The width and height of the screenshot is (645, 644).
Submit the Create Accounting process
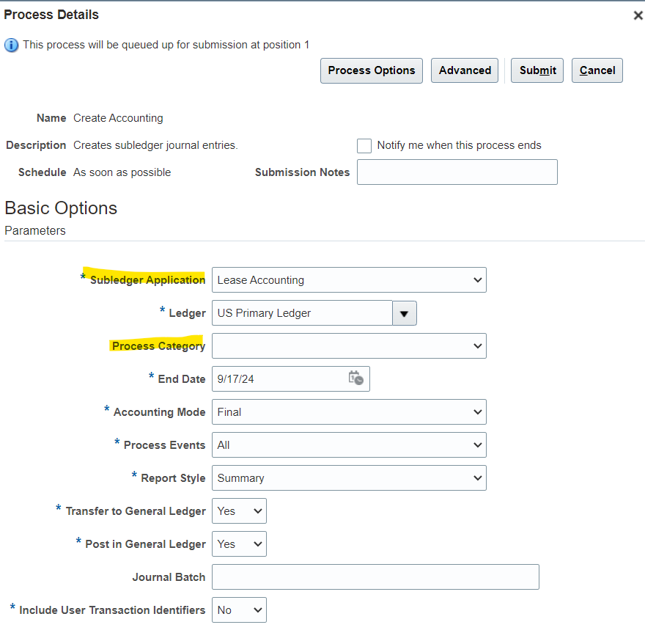537,70
